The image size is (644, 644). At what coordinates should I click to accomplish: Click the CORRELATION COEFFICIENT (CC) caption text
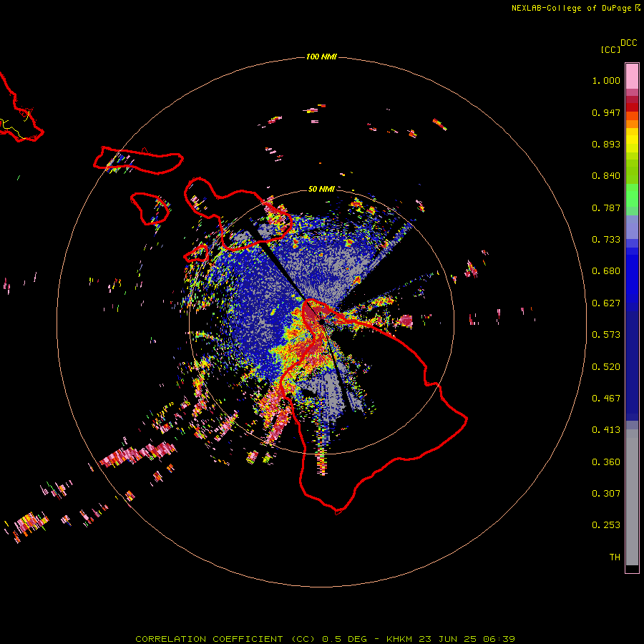pyautogui.click(x=225, y=639)
